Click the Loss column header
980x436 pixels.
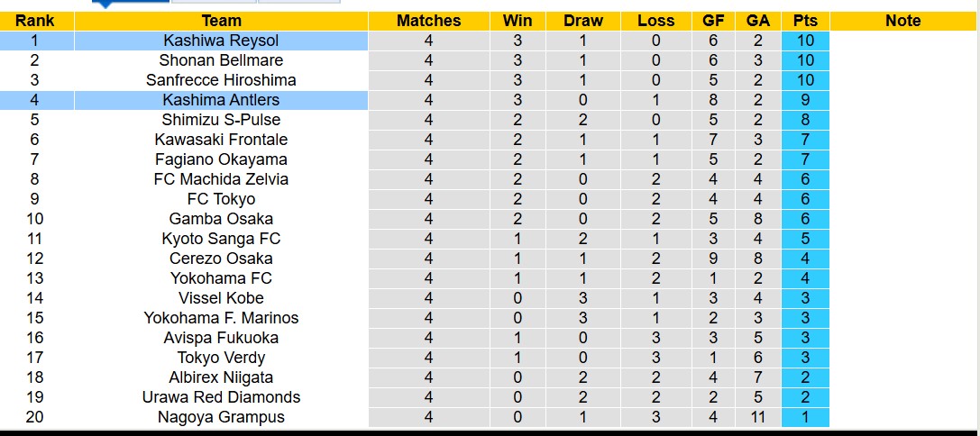pyautogui.click(x=655, y=21)
